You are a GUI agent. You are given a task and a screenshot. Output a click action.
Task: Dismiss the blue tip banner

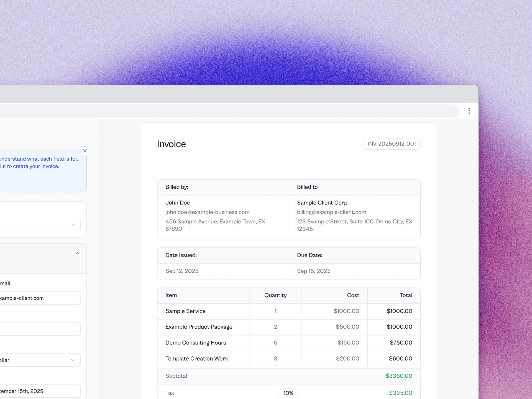coord(85,150)
